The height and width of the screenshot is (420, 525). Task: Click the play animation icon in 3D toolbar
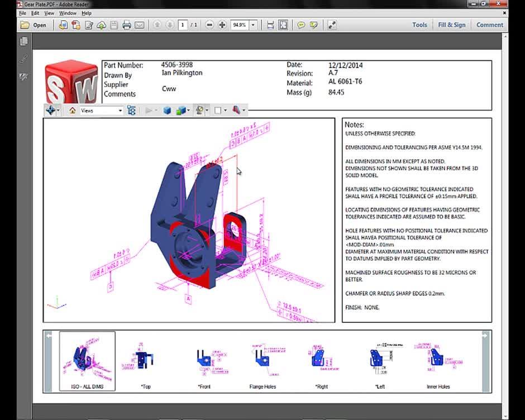click(149, 110)
